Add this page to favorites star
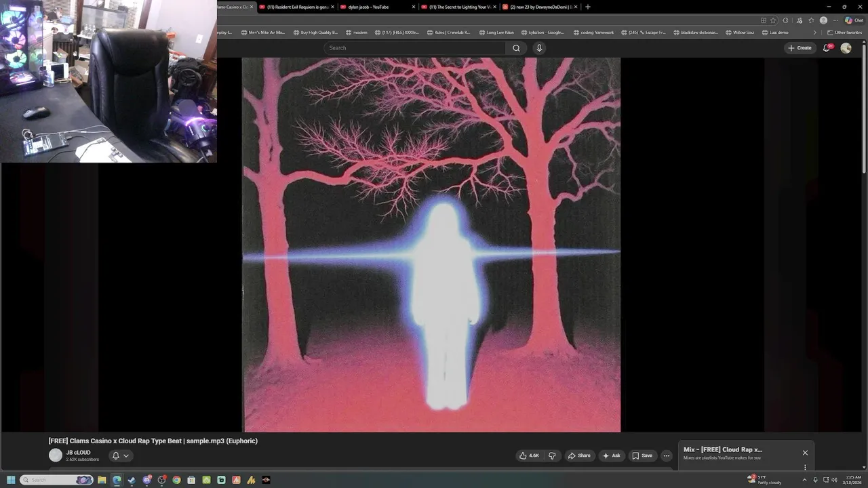This screenshot has width=868, height=488. [773, 20]
